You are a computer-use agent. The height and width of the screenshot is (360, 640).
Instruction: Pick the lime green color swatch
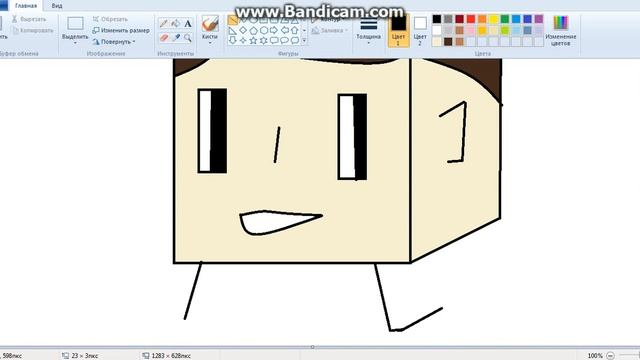tap(505, 30)
